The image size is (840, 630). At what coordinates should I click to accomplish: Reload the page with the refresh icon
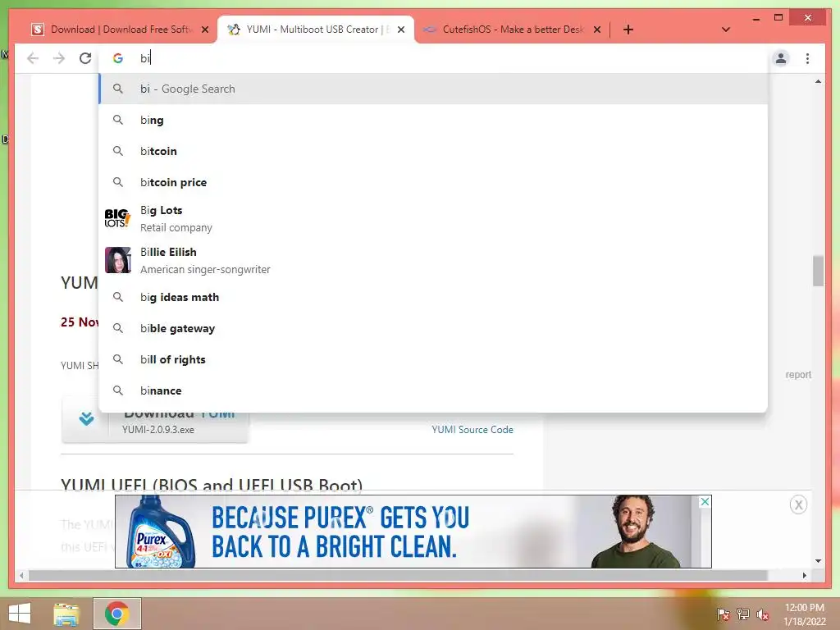click(x=85, y=58)
